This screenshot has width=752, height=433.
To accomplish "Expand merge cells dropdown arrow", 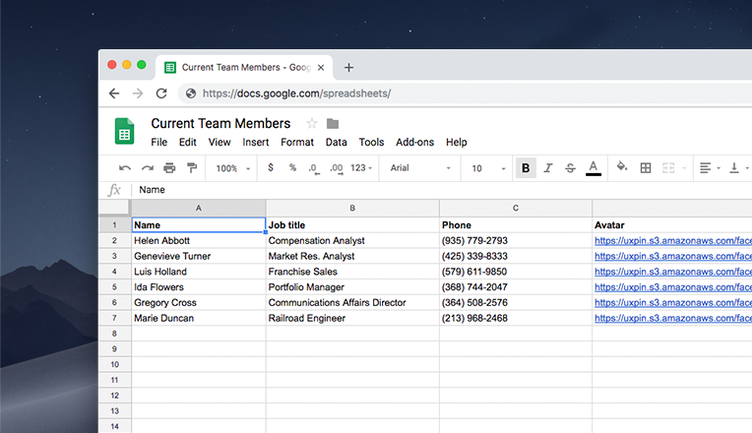I will click(x=684, y=168).
